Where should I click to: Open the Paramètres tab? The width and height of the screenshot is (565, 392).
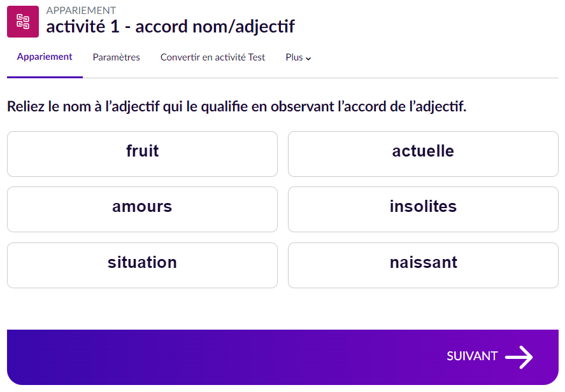[x=116, y=57]
